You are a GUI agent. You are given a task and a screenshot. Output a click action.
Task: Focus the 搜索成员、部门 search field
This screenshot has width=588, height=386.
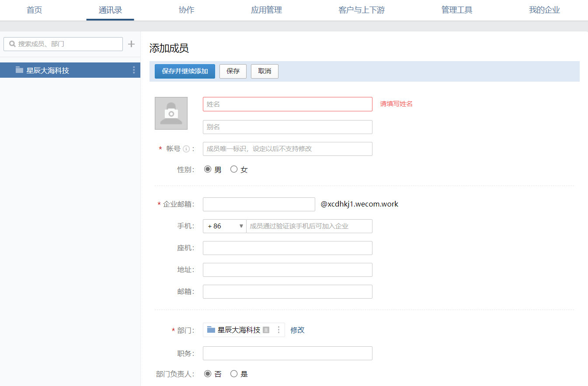pos(63,44)
